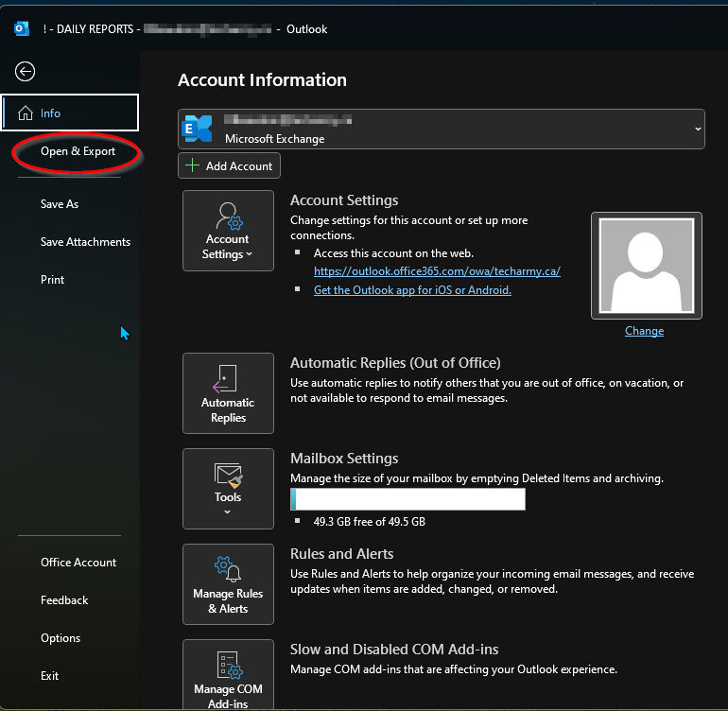Viewport: 728px width, 711px height.
Task: Open the outlook.office365.com web access link
Action: (x=437, y=271)
